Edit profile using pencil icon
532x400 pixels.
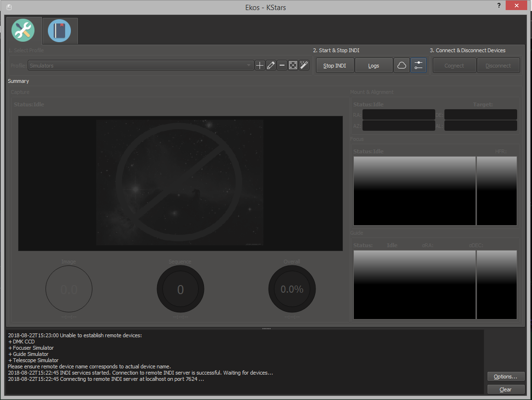tap(271, 66)
